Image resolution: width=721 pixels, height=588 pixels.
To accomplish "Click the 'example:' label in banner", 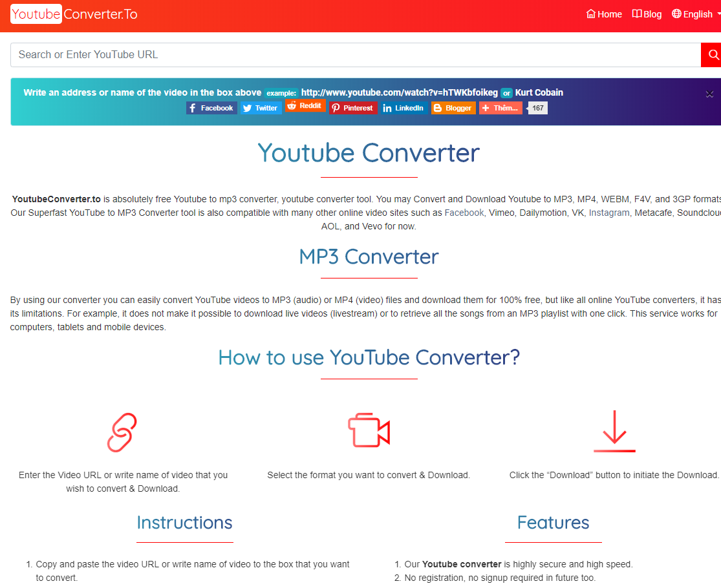I will 281,93.
